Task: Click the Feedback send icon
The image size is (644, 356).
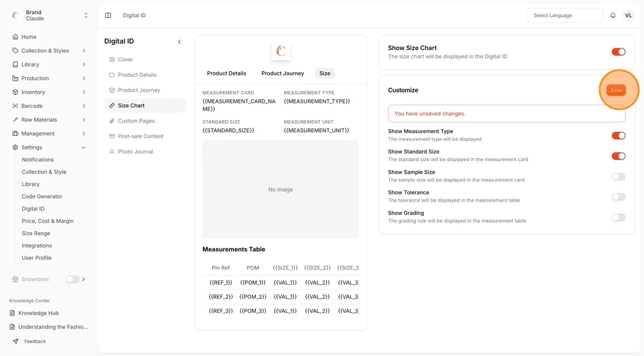Action: point(15,341)
